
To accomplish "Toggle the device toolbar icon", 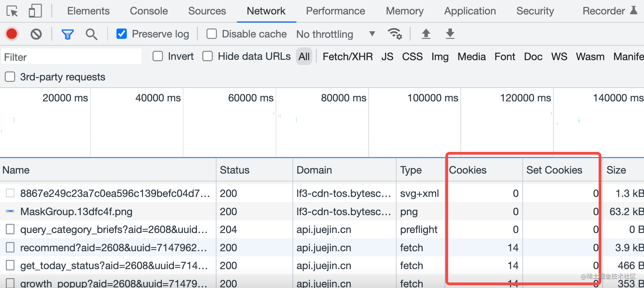I will pos(35,11).
